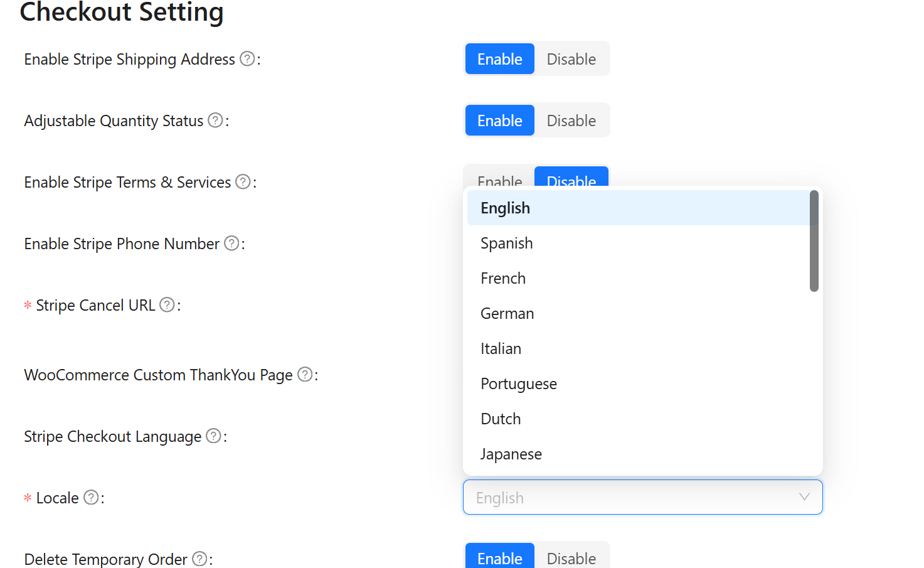The width and height of the screenshot is (924, 568).
Task: Disable Adjustable Quantity Status
Action: (571, 121)
